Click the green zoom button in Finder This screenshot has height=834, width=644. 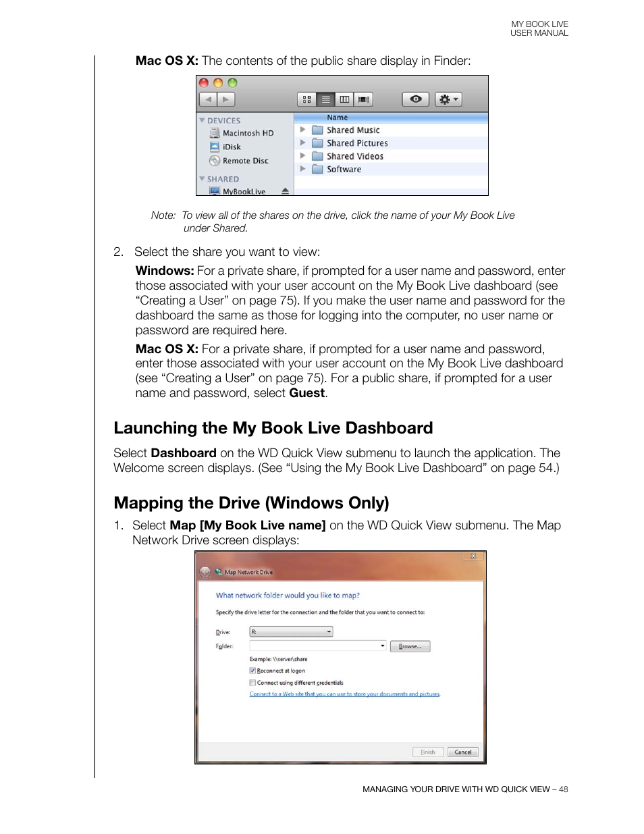click(x=232, y=83)
